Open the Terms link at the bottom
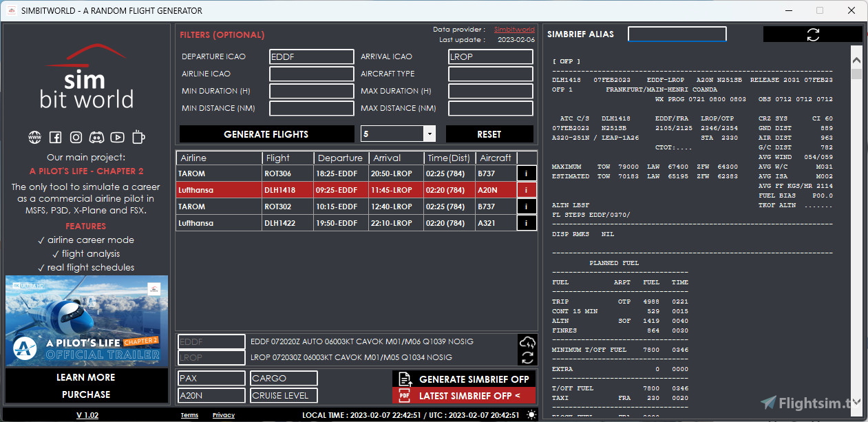Image resolution: width=868 pixels, height=422 pixels. pos(189,415)
